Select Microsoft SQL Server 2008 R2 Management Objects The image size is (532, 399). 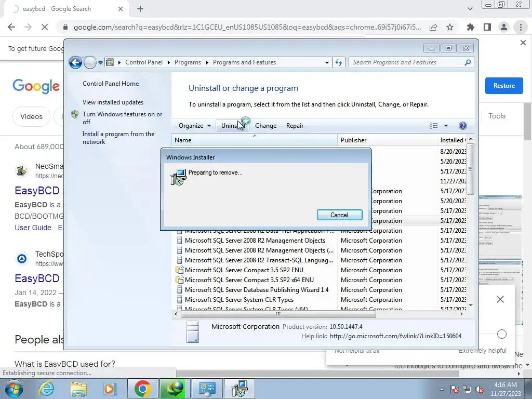click(255, 241)
